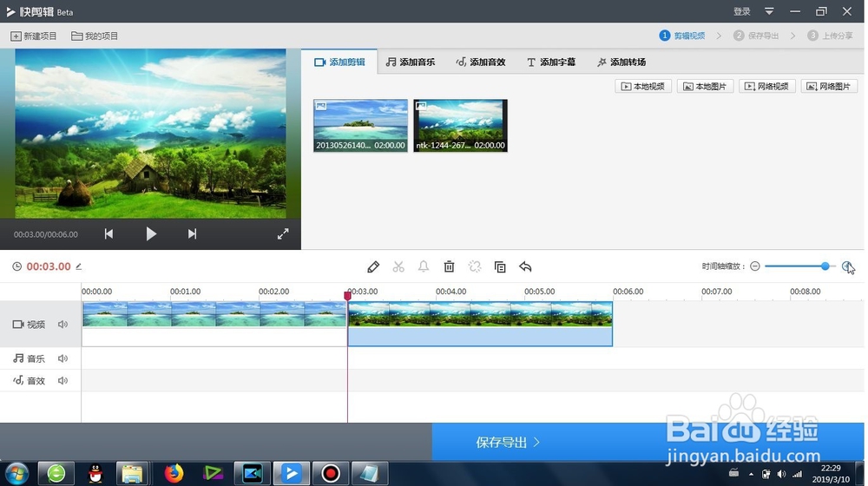The image size is (868, 486).
Task: Click the blue play app in taskbar
Action: 291,474
